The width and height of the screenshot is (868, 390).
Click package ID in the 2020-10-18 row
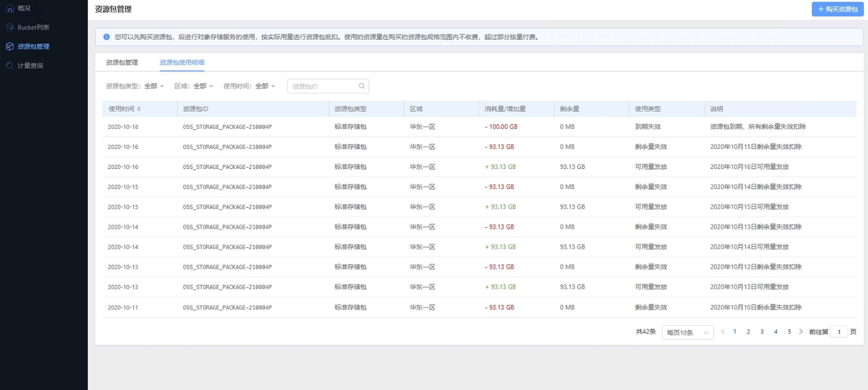227,127
